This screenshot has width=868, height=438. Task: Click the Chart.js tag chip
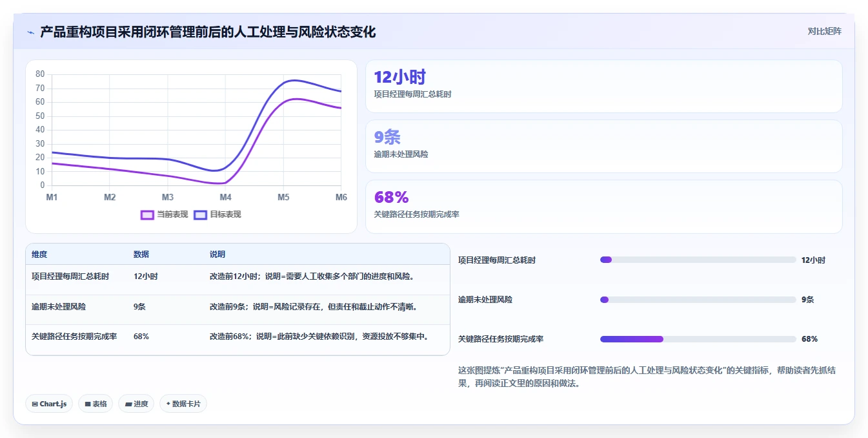tap(49, 404)
